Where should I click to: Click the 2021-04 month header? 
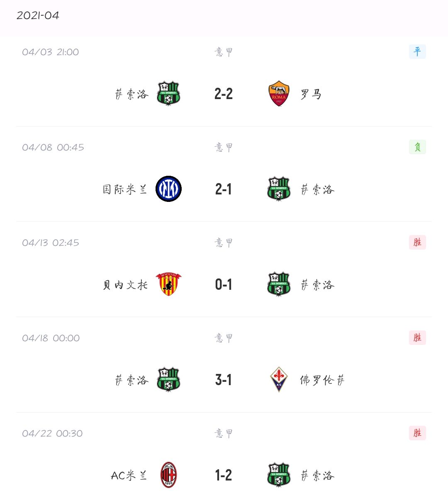pyautogui.click(x=38, y=16)
